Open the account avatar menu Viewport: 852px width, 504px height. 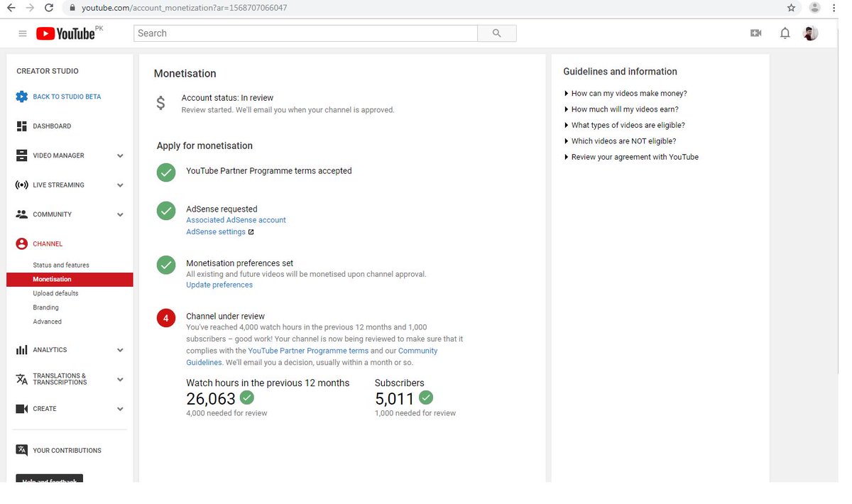[810, 33]
